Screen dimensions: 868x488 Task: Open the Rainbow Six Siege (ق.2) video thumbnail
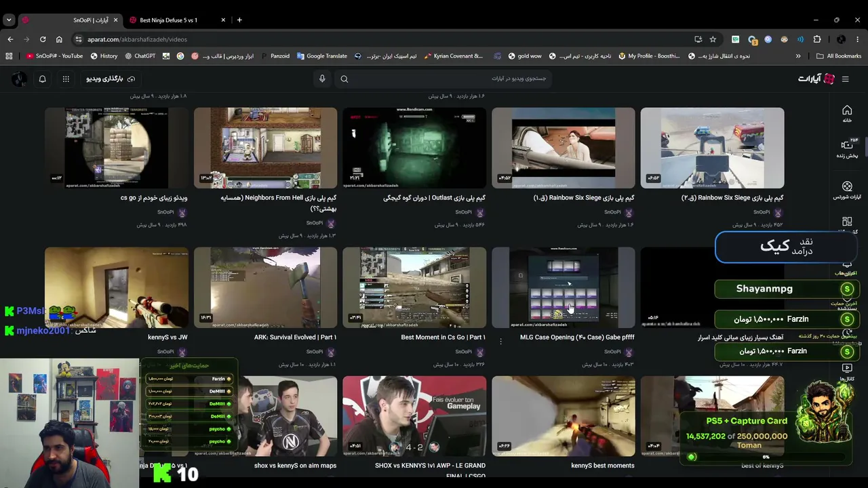coord(712,148)
